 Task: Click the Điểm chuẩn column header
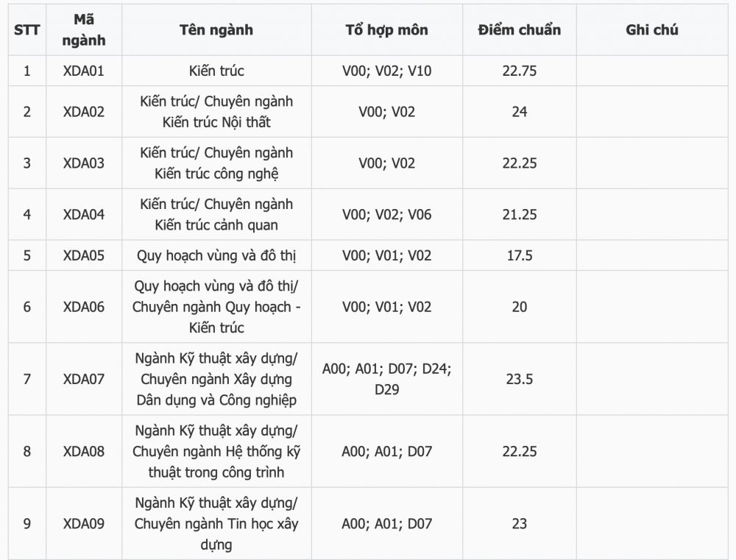tap(520, 30)
